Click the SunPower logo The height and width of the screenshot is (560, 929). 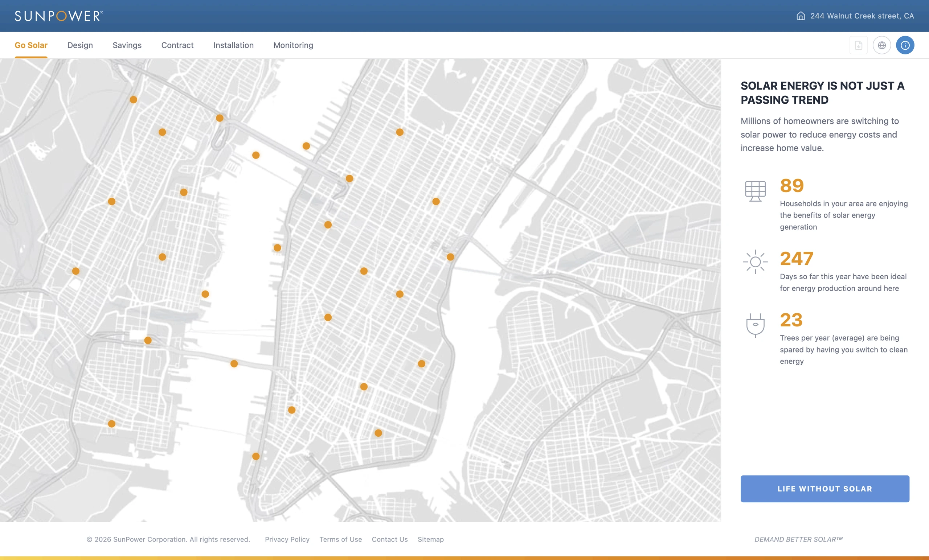(59, 16)
